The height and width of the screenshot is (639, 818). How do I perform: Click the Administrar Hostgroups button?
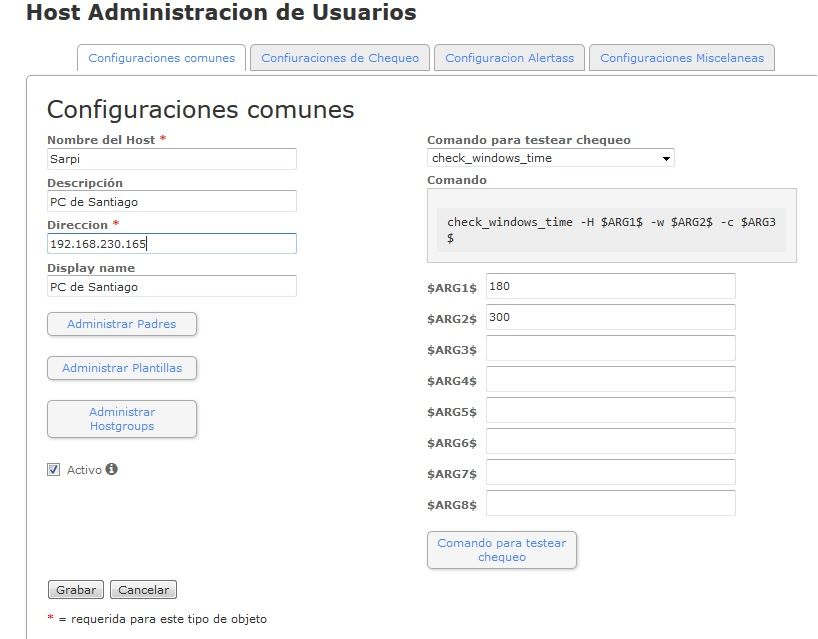(122, 419)
